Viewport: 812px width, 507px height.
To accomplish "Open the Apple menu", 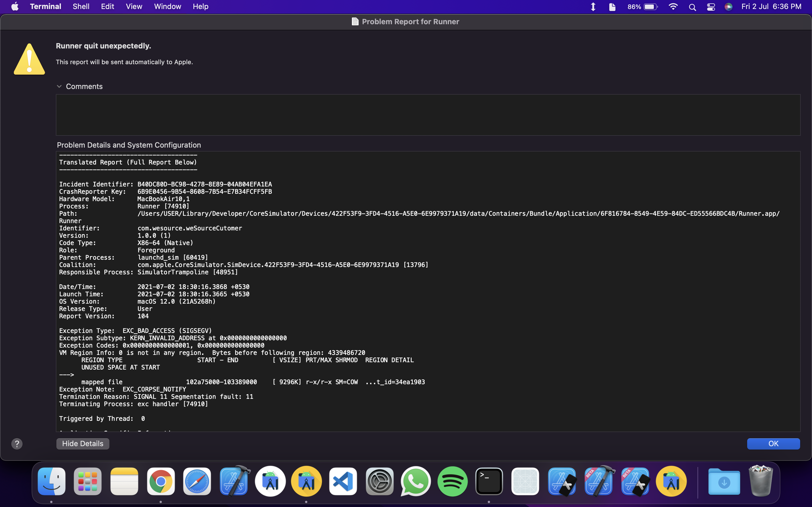I will coord(14,6).
